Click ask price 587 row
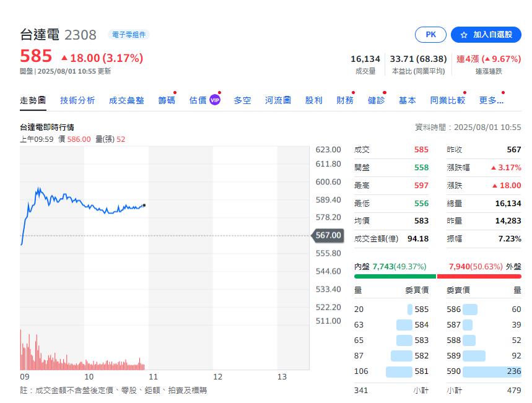The image size is (532, 403). 484,325
